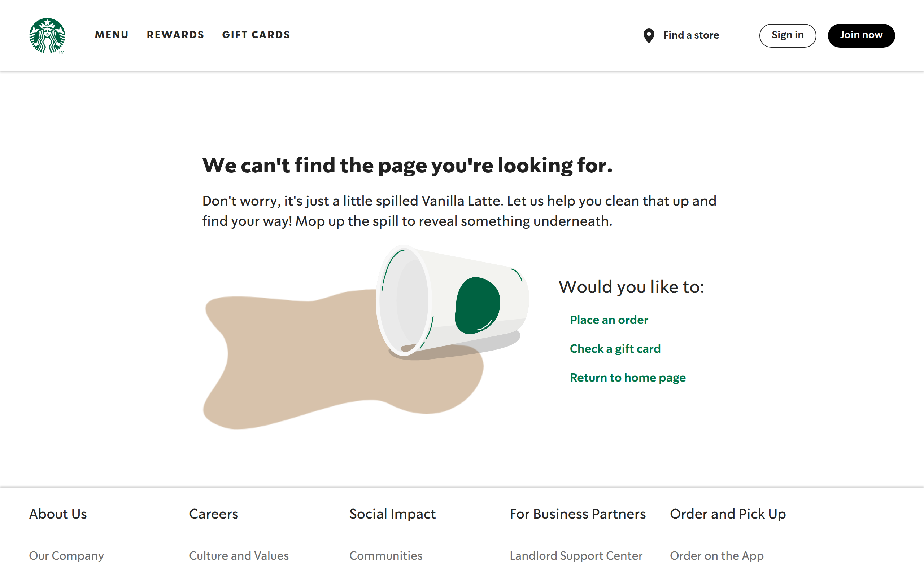Click the Social Impact footer heading
Viewport: 924px width, 577px height.
point(392,514)
